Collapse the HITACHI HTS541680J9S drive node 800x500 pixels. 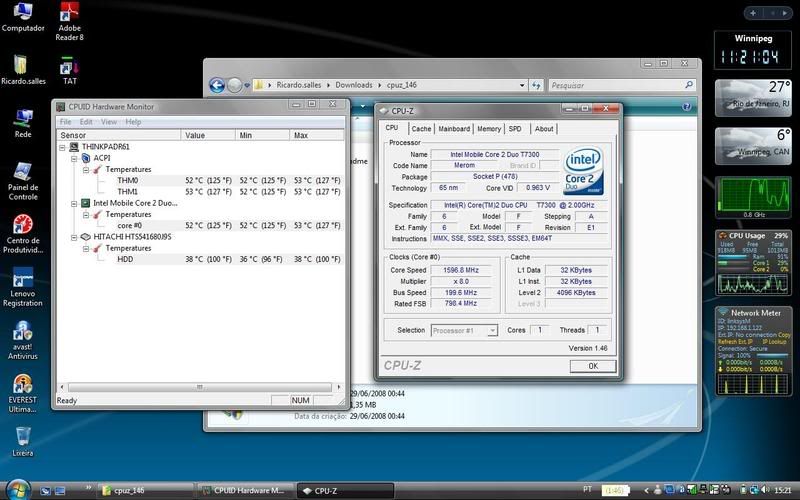click(74, 237)
